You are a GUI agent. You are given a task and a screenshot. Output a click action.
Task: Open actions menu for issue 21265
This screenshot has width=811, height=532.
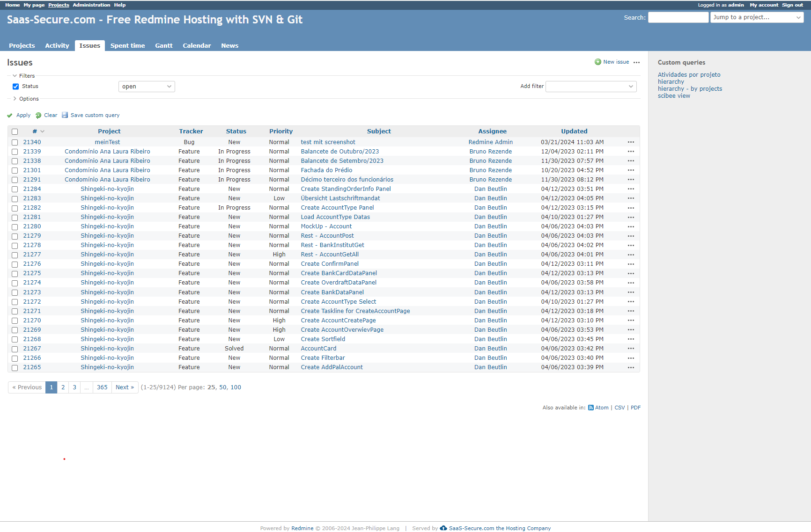[631, 367]
